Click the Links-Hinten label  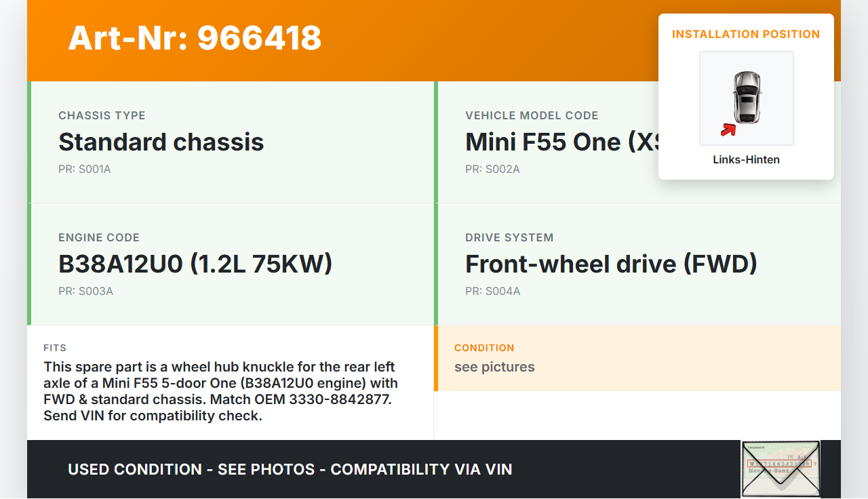[x=746, y=160]
